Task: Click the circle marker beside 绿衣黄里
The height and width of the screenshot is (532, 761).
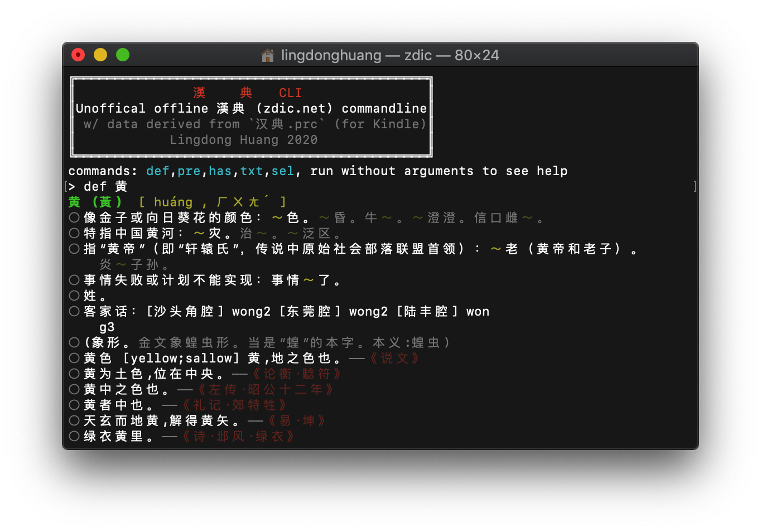Action: click(74, 436)
